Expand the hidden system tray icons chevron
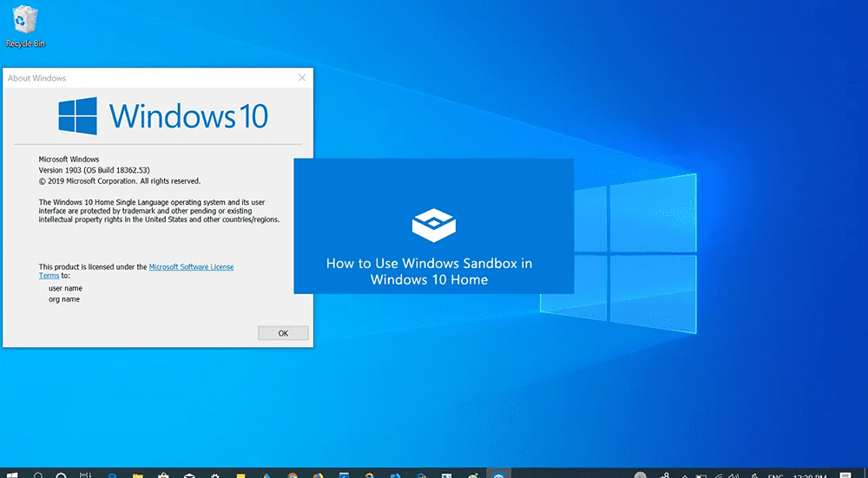Screen dimensions: 868x478 click(x=685, y=475)
